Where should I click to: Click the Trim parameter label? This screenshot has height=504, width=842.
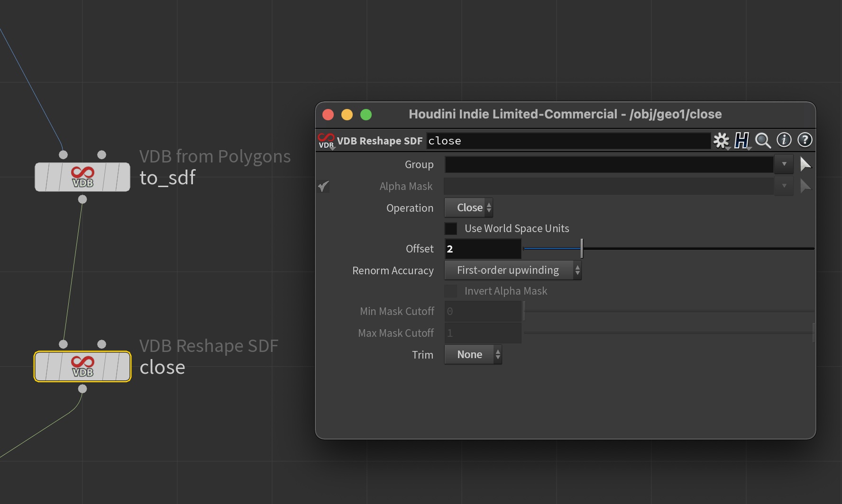click(422, 355)
